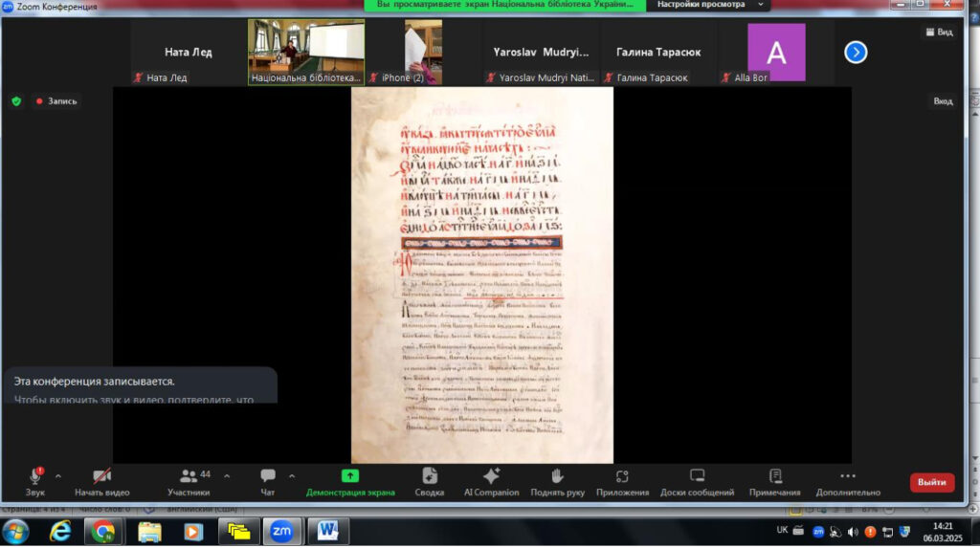
Task: Leave the meeting with Выйти button
Action: coord(932,482)
